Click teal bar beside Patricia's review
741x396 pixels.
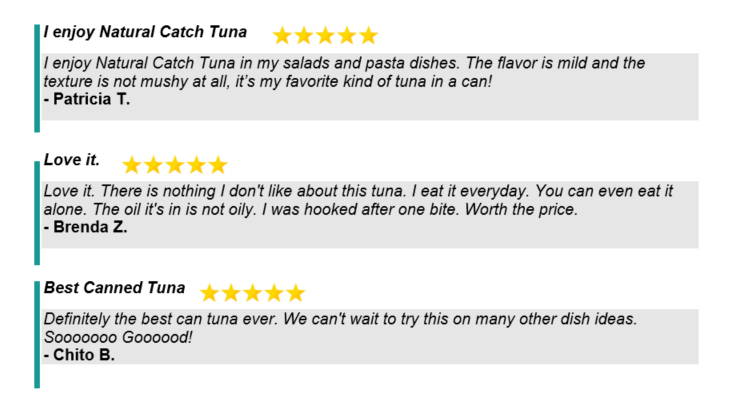[x=37, y=78]
